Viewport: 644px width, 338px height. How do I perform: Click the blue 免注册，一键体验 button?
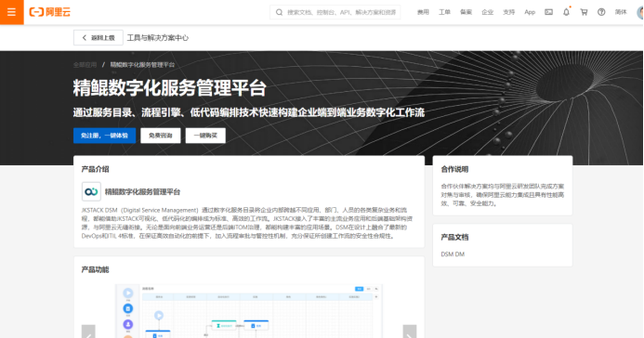[104, 136]
